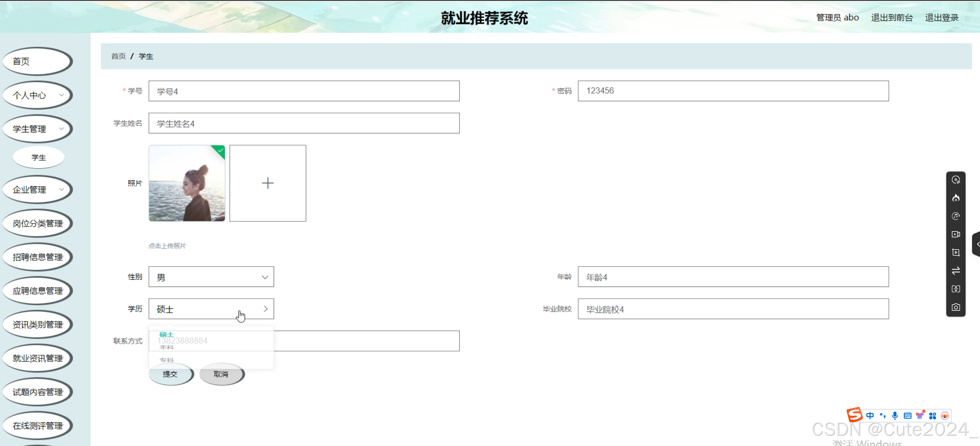Open 招聘信息管理 in sidebar
Viewport: 980px width, 446px height.
(37, 257)
